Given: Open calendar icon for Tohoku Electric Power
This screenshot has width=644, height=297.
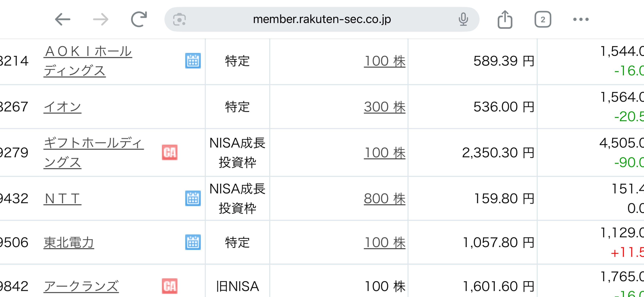Looking at the screenshot, I should click(193, 242).
